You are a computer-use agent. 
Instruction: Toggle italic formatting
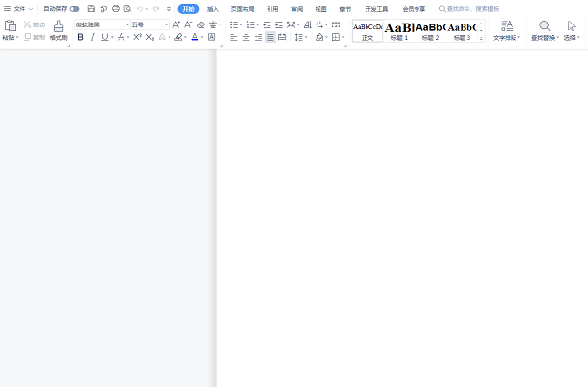93,37
